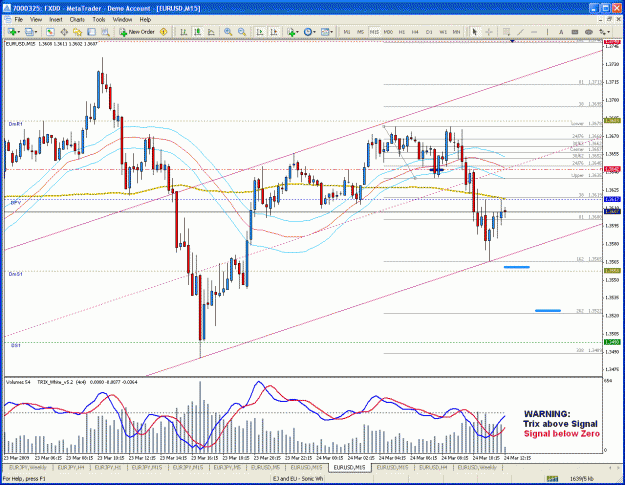Click the New Order button
This screenshot has width=625, height=485.
click(137, 32)
